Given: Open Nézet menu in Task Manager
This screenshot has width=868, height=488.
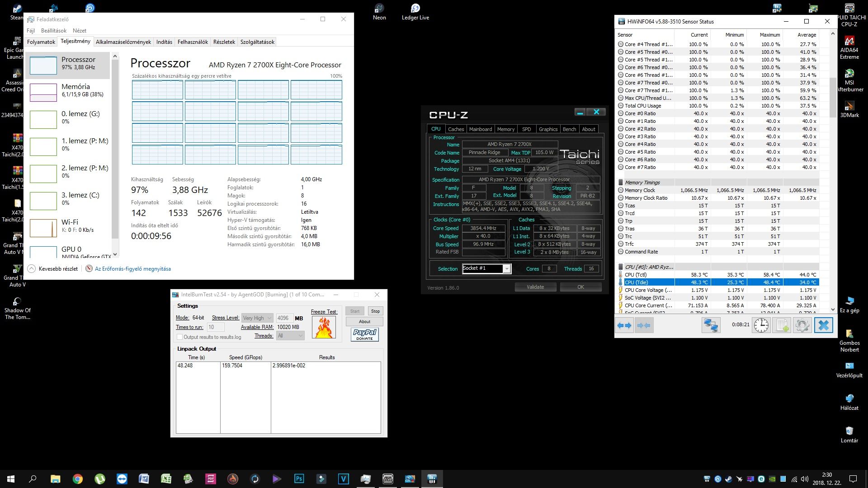Looking at the screenshot, I should [80, 31].
